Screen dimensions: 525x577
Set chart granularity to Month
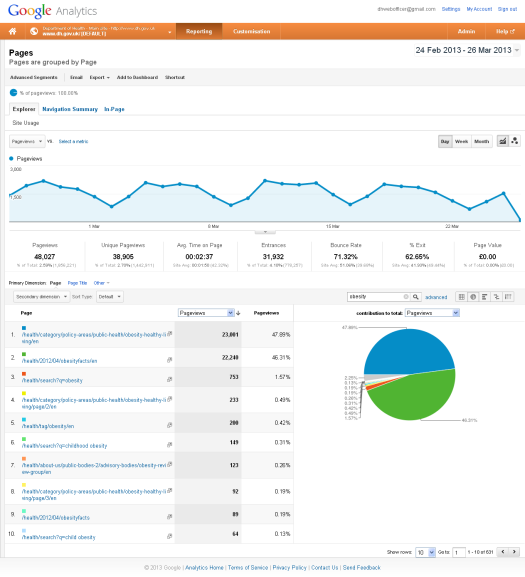tap(482, 141)
